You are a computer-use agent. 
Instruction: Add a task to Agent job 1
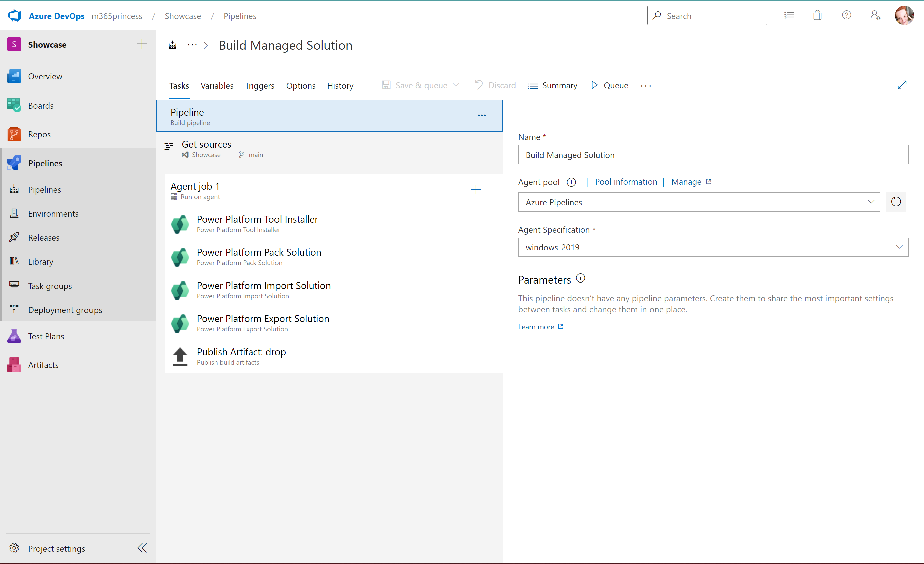[476, 190]
